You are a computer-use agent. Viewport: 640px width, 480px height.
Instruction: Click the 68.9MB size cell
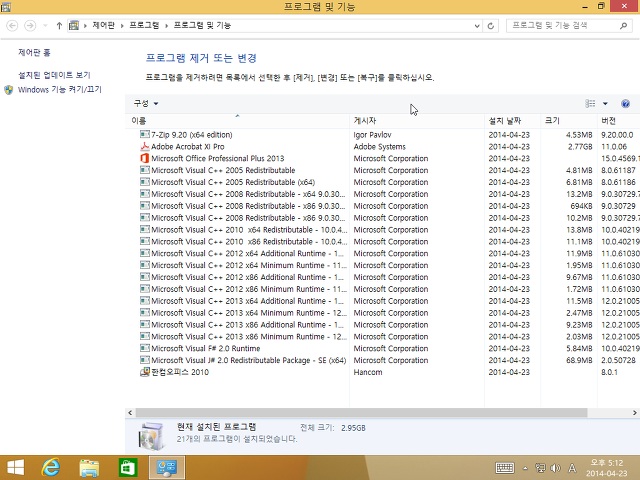coord(579,360)
